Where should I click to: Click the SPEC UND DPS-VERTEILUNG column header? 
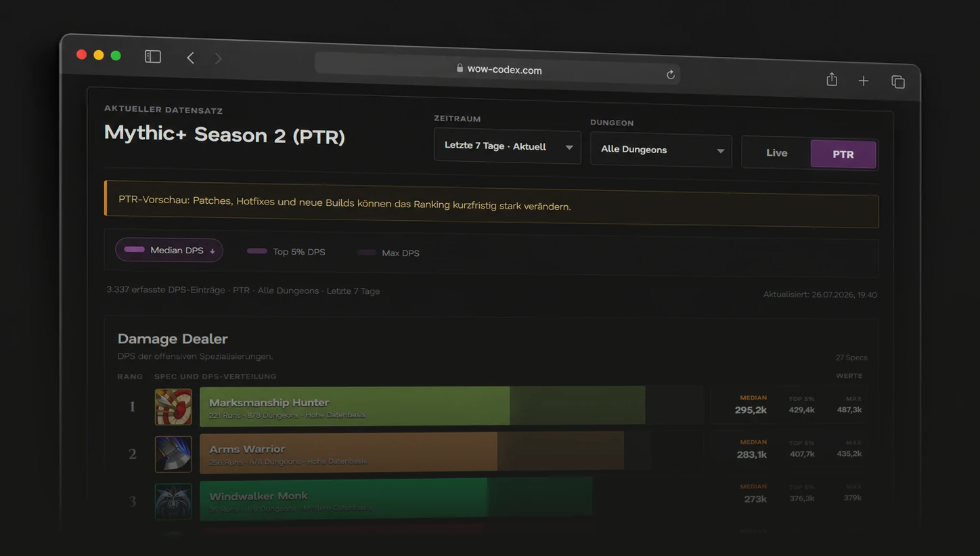(x=215, y=377)
